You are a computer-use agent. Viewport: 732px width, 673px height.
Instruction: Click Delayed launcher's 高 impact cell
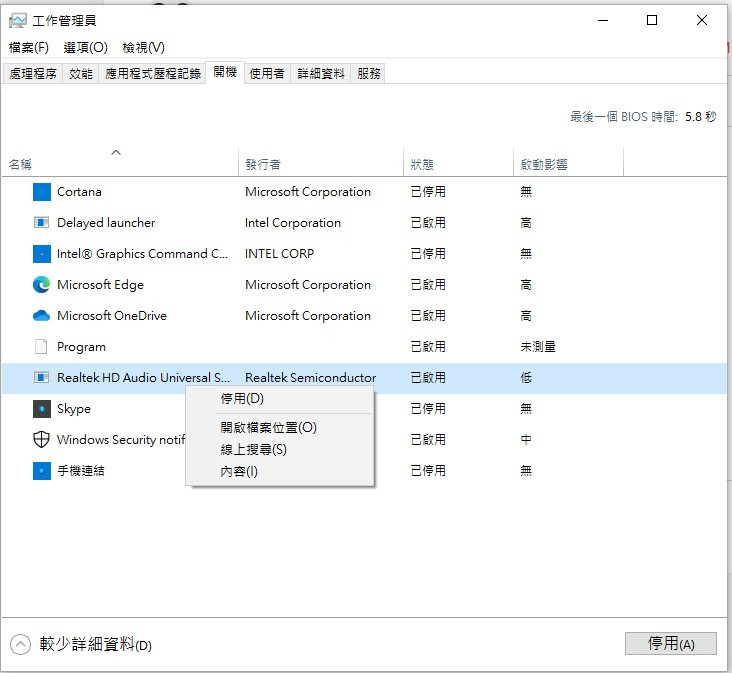(526, 223)
